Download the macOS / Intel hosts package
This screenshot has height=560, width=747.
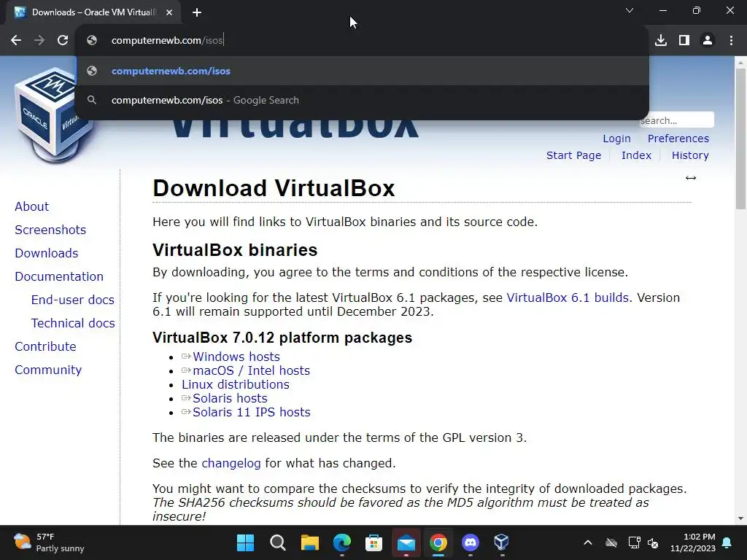[251, 370]
